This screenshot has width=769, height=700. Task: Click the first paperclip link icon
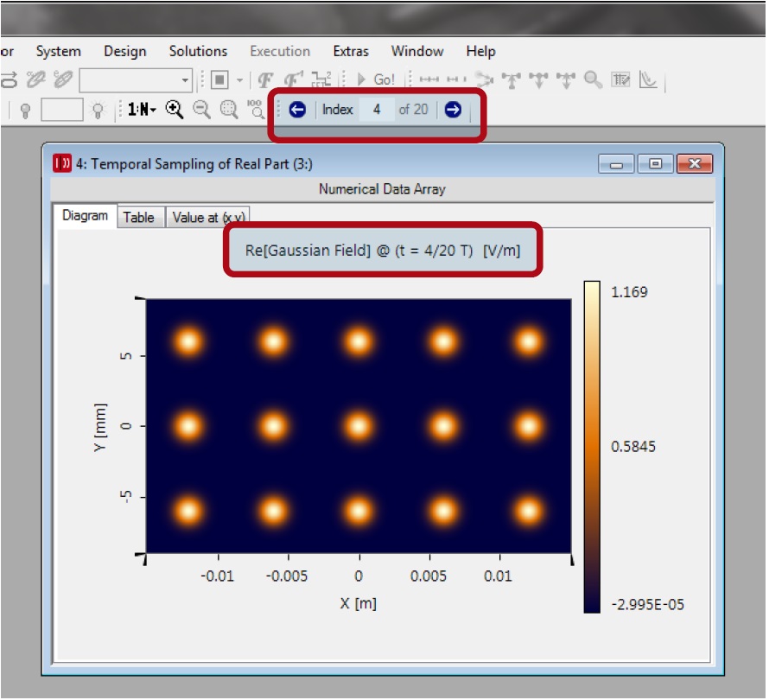pos(35,79)
